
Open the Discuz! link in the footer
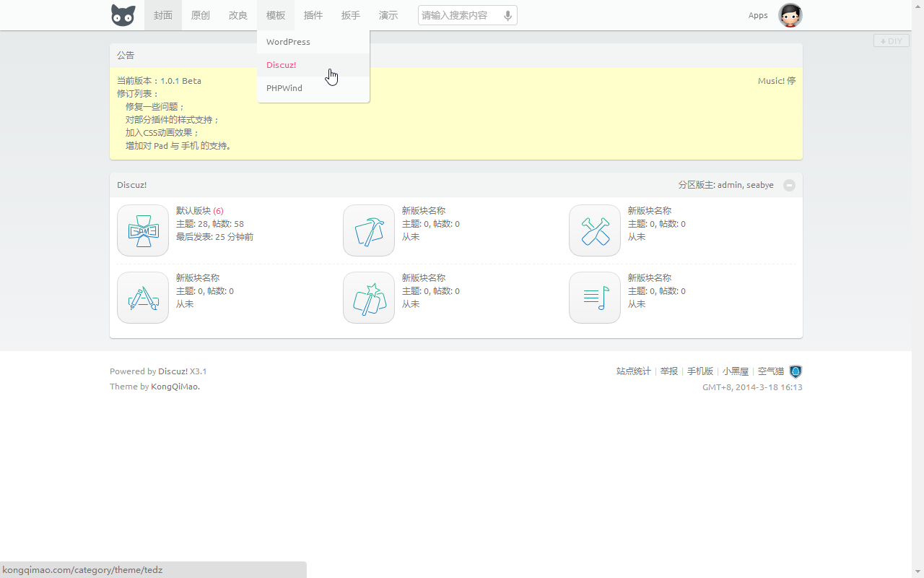coord(173,371)
